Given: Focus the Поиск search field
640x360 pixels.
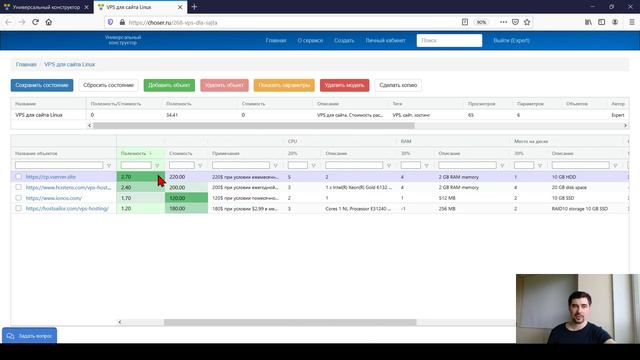Looking at the screenshot, I should click(x=449, y=40).
